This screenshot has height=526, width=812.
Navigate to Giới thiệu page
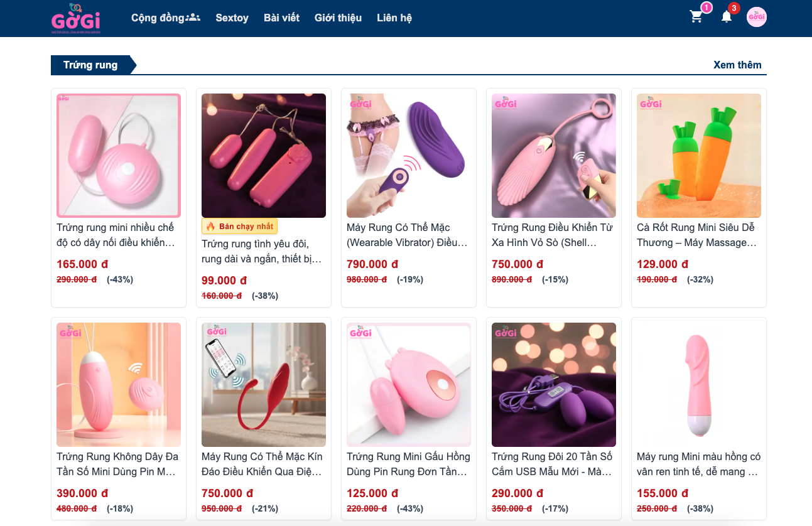click(x=338, y=18)
